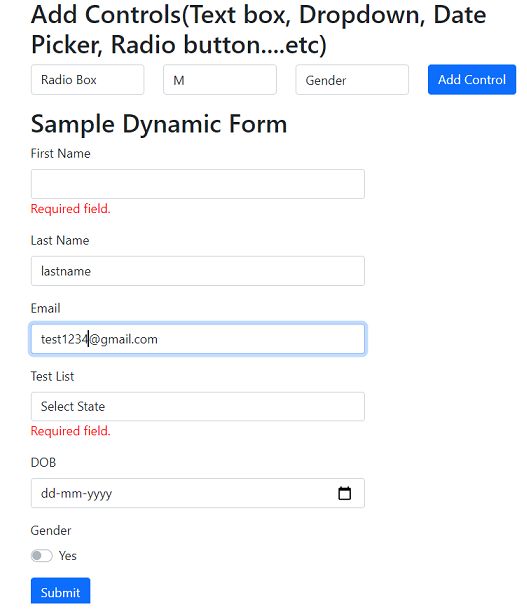Click the Gender label input at top
527x614 pixels.
pos(352,80)
